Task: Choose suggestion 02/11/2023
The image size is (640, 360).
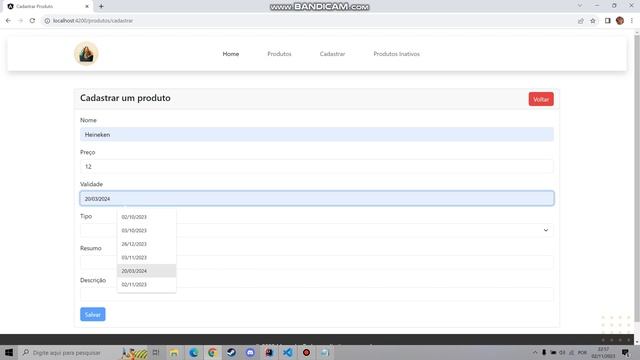Action: pos(147,284)
